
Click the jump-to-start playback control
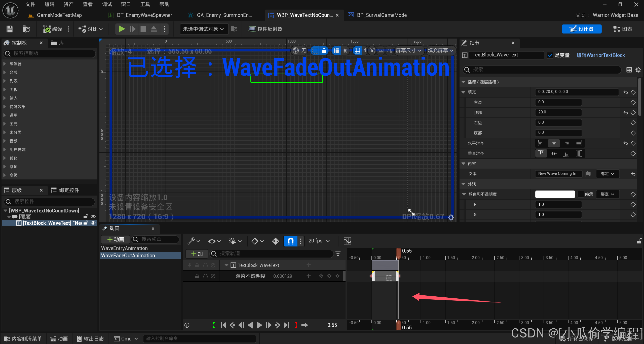tap(223, 325)
